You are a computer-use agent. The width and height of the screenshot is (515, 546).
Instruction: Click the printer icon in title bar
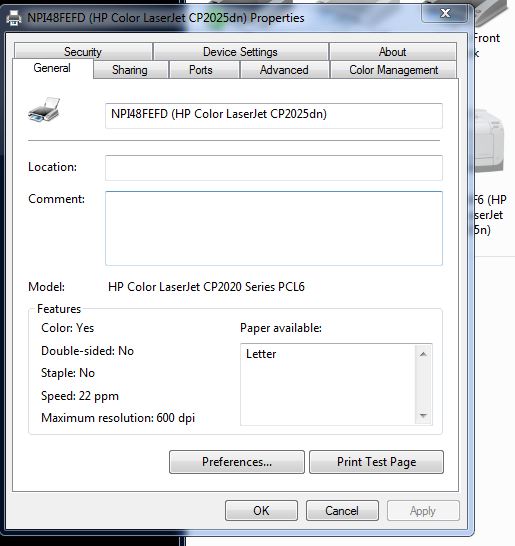14,18
